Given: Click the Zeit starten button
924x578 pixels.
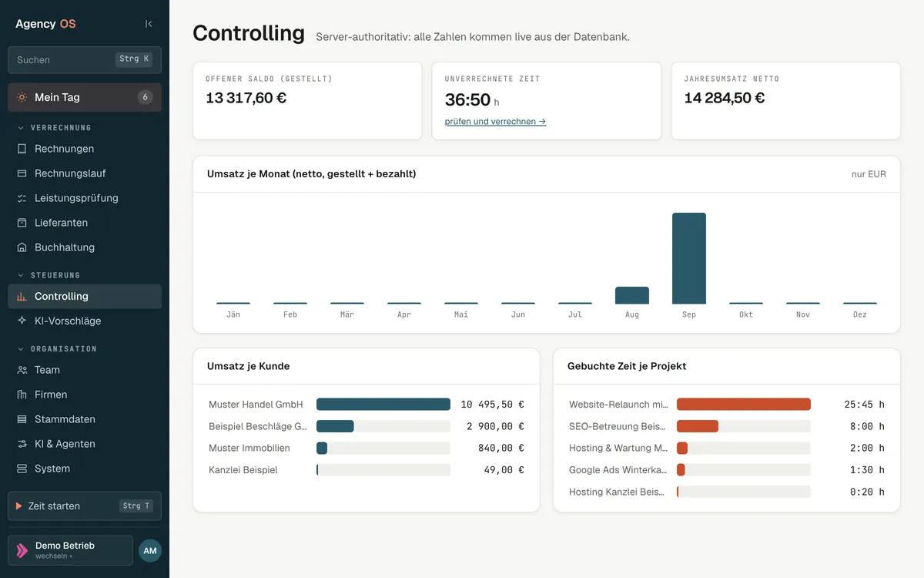Looking at the screenshot, I should click(85, 506).
